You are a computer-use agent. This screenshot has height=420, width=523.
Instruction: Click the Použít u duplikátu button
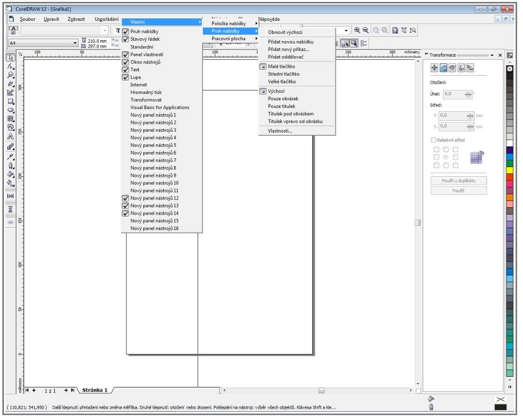click(459, 181)
